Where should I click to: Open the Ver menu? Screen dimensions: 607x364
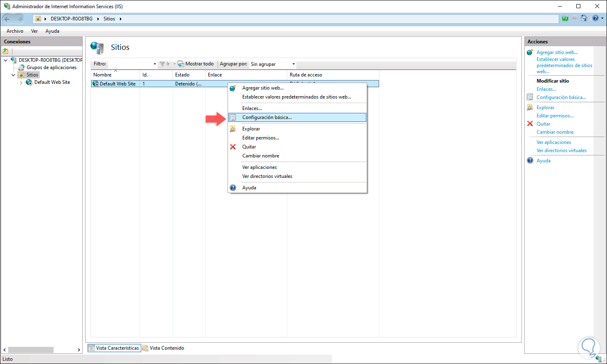pos(34,31)
